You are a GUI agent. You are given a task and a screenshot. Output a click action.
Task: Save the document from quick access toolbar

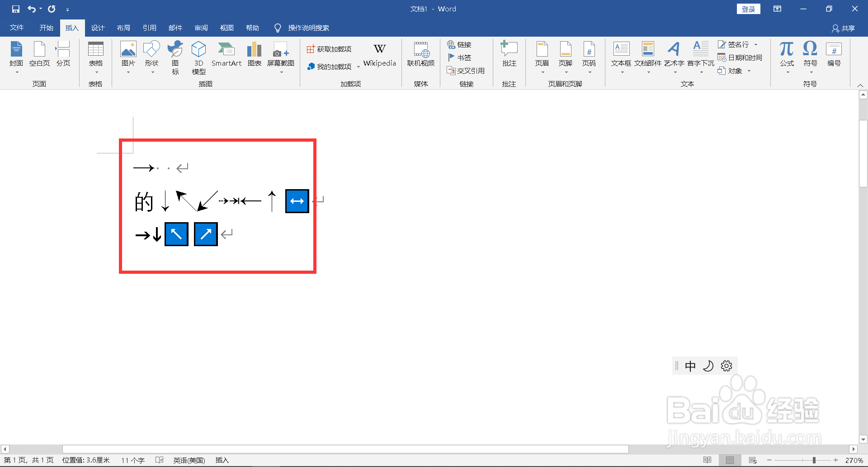(x=16, y=9)
